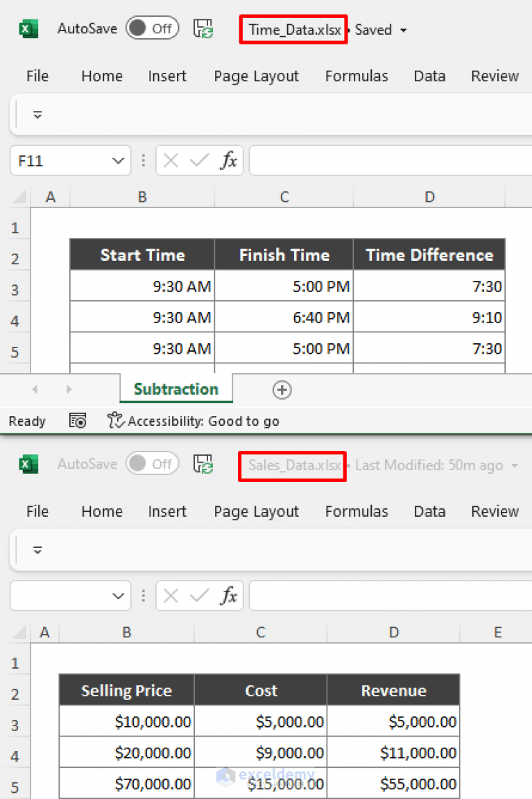The height and width of the screenshot is (799, 532).
Task: Add a new sheet with the plus button
Action: click(282, 390)
